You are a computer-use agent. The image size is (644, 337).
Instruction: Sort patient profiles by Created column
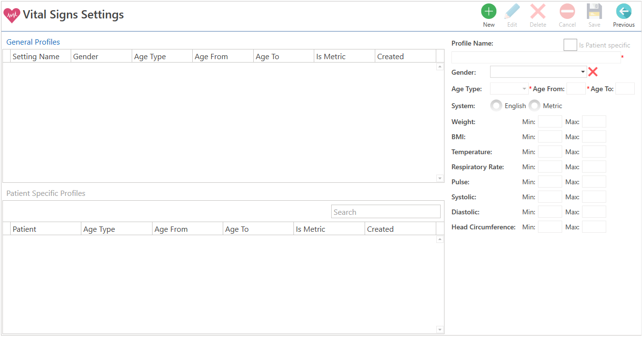click(x=400, y=229)
